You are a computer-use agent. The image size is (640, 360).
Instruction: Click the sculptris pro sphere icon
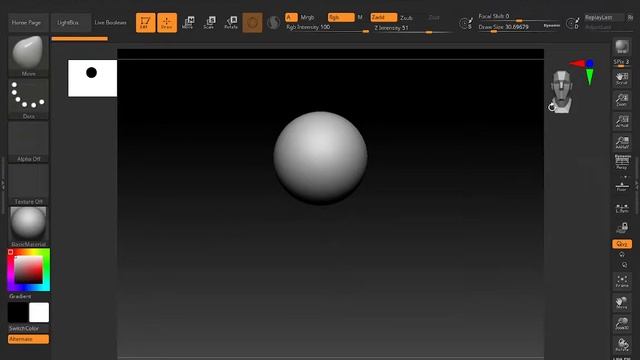pyautogui.click(x=273, y=22)
